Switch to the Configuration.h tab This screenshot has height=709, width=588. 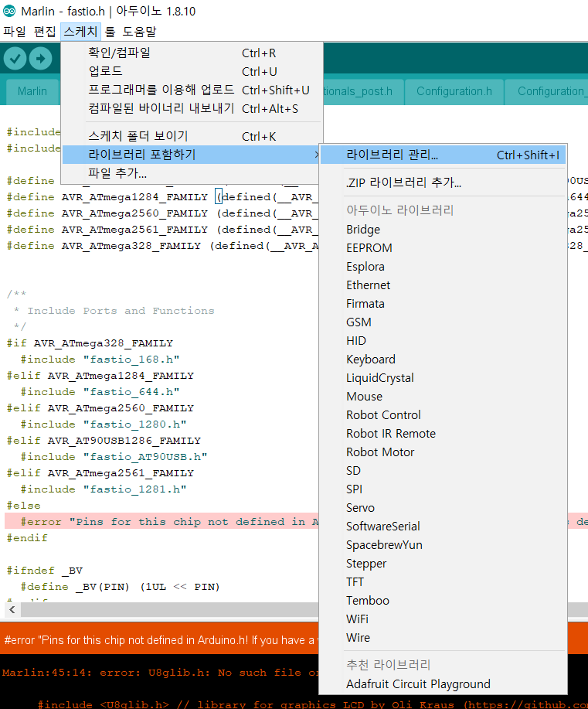454,91
